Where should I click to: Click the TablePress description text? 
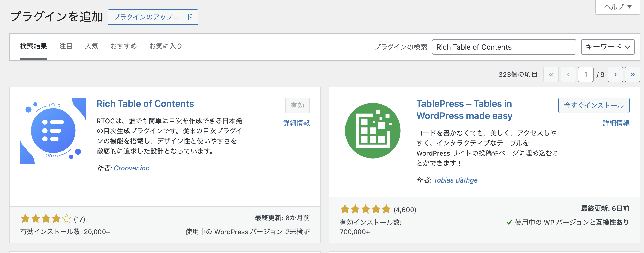click(x=487, y=148)
